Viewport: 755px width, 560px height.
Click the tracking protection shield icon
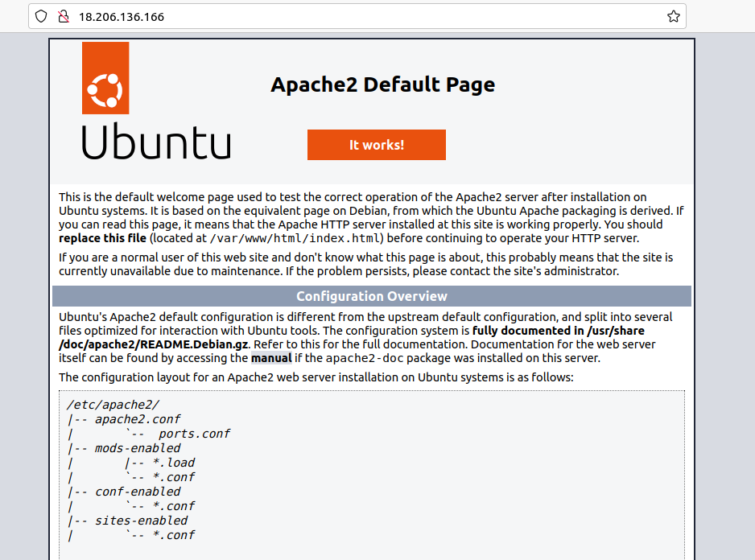click(x=40, y=16)
